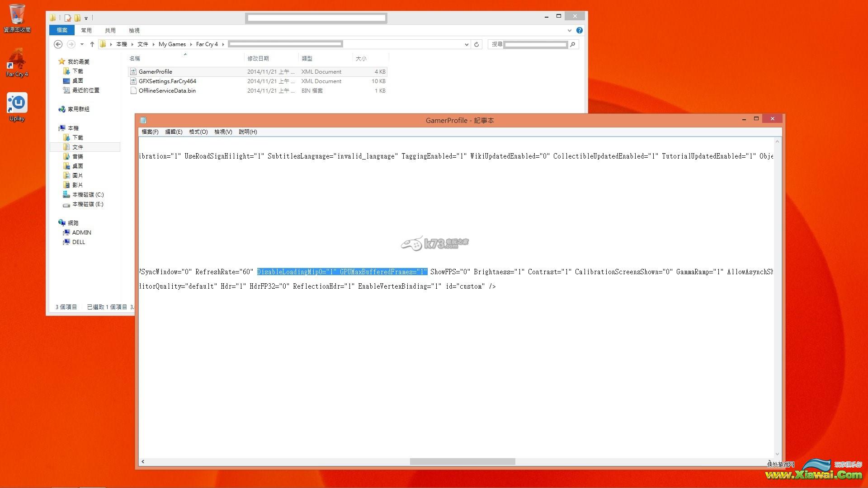The height and width of the screenshot is (488, 868).
Task: Click 文件 in the breadcrumb path
Action: click(143, 44)
